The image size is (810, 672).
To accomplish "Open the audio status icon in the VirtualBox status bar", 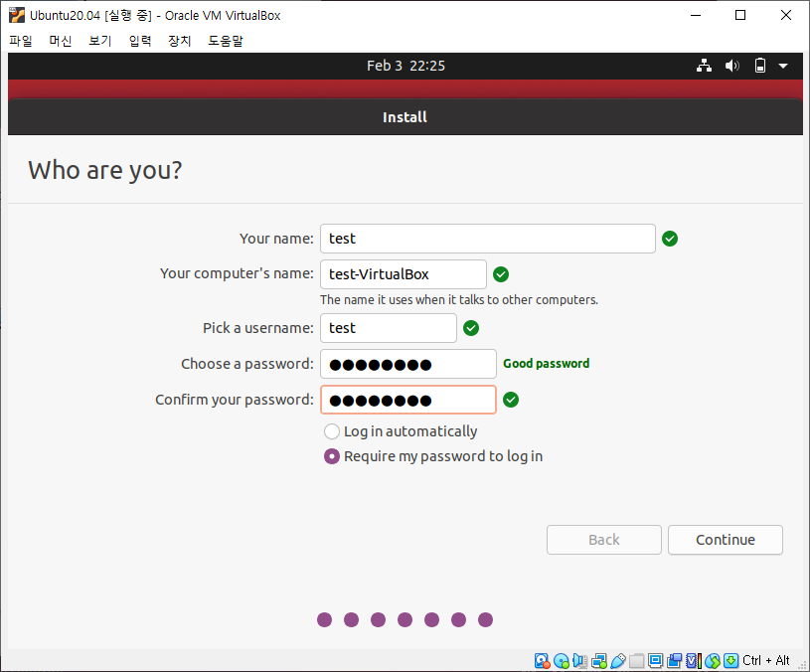I will (580, 661).
